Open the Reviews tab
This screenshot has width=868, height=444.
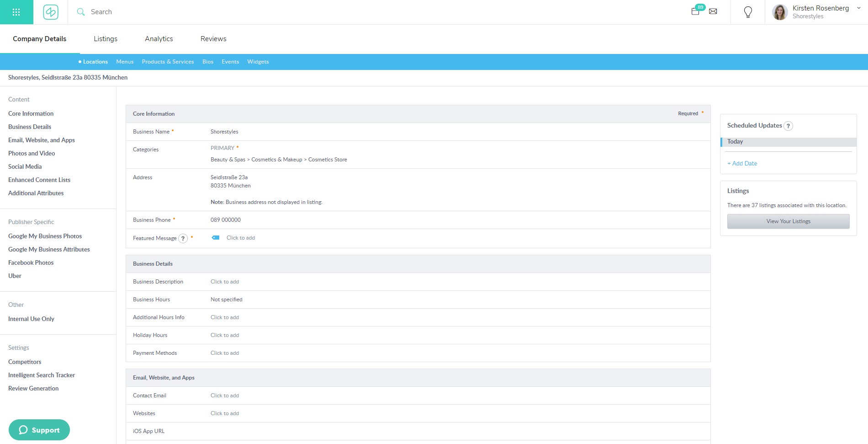tap(213, 39)
